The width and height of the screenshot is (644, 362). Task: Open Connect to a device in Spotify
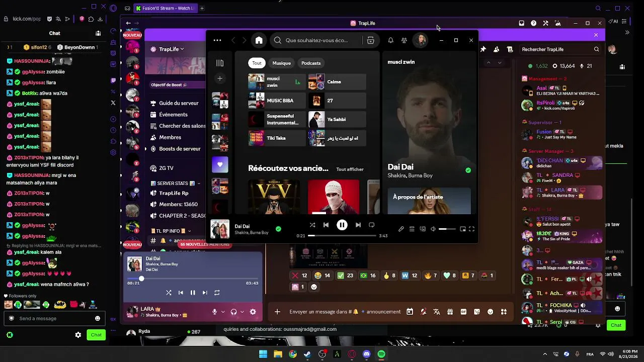coord(423,229)
